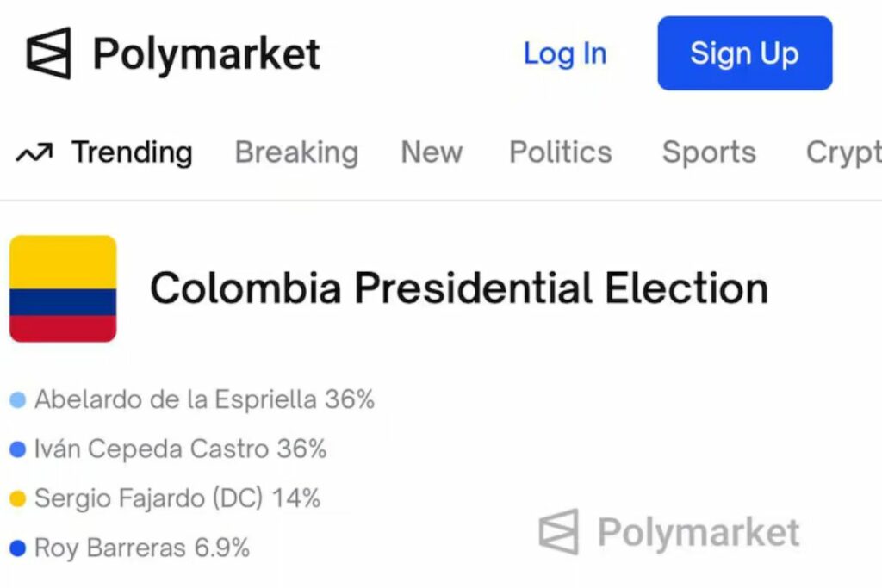The image size is (882, 588).
Task: Open the partially visible Crypto tab
Action: click(843, 153)
